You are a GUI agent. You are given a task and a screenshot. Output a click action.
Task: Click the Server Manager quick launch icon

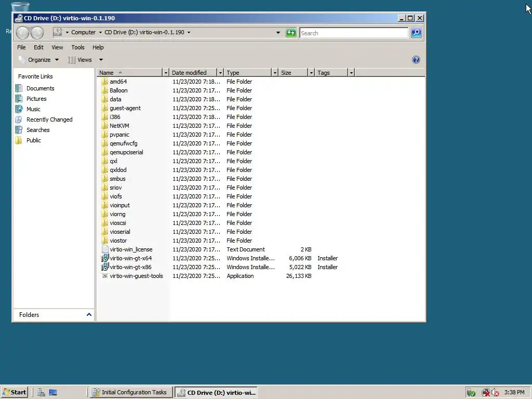pyautogui.click(x=42, y=393)
